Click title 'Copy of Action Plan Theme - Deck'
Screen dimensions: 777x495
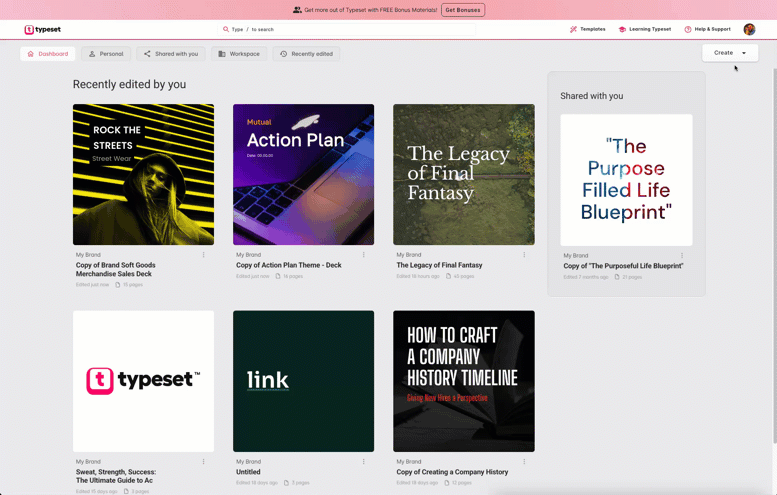pyautogui.click(x=289, y=265)
